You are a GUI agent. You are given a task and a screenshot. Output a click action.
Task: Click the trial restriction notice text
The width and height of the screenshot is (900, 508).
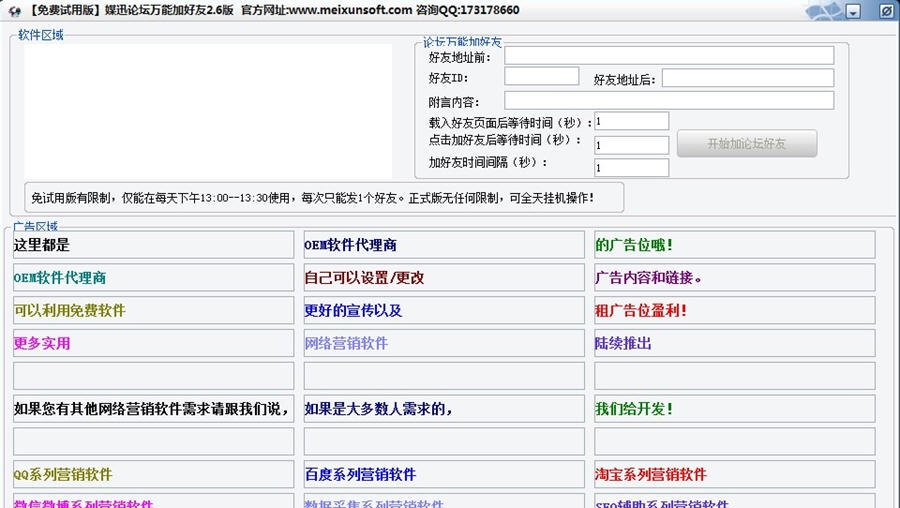click(x=312, y=198)
